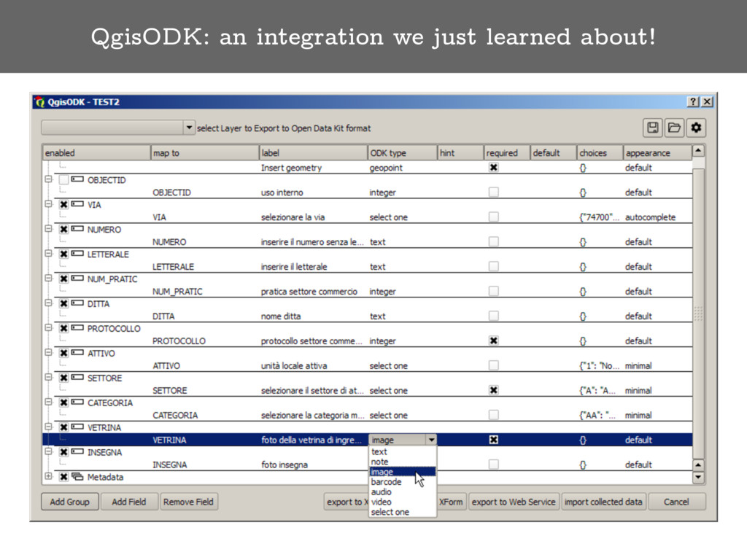Viewport: 747px width, 560px height.
Task: Toggle required checkbox in SETTORE row
Action: [x=494, y=391]
